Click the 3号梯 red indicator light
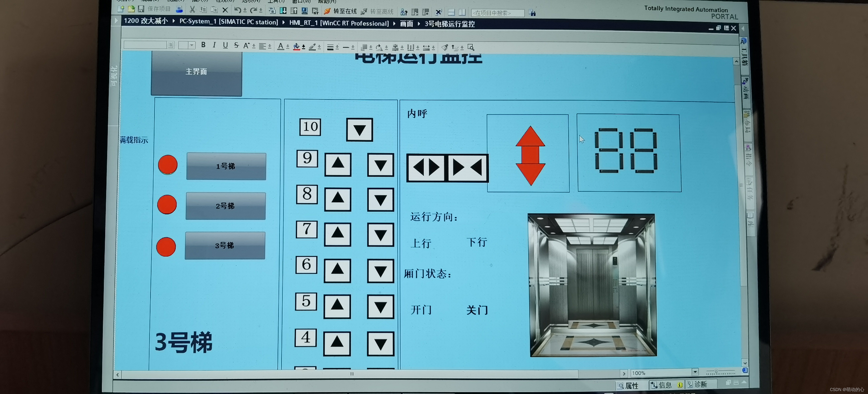The image size is (868, 394). pos(166,247)
